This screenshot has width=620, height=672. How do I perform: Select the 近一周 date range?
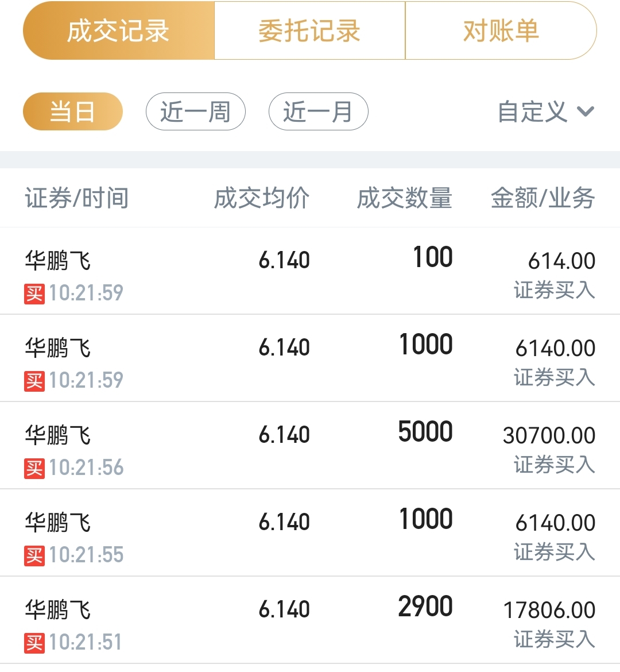coord(195,111)
